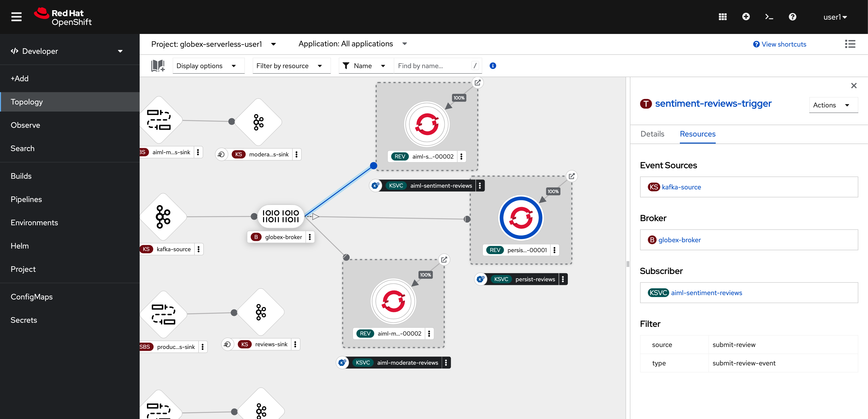
Task: Click the kafka-source event source link
Action: click(682, 186)
